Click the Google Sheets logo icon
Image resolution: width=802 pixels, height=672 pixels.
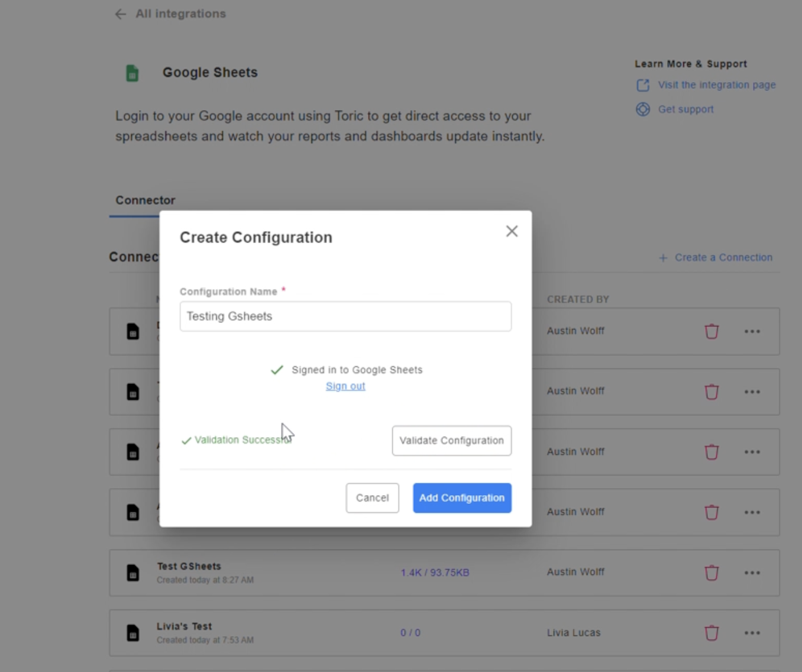click(132, 73)
